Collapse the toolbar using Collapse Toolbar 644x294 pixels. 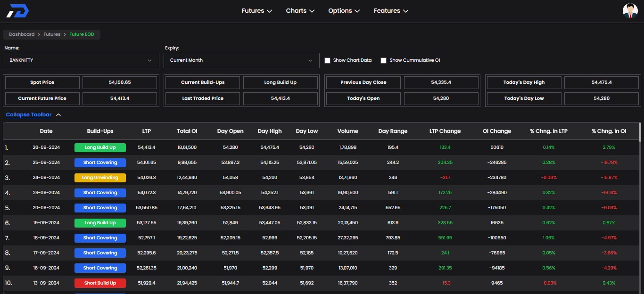[29, 114]
